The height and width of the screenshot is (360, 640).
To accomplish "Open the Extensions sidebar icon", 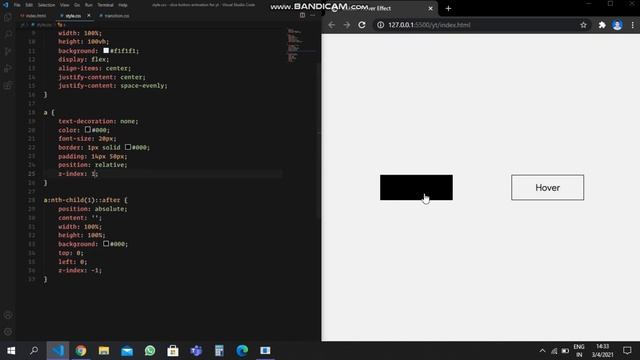I will (8, 85).
